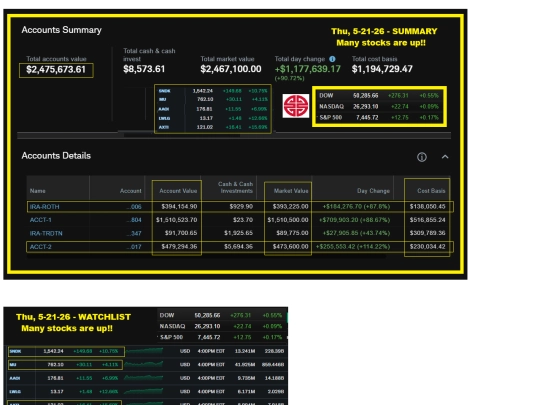Click the NASDAQ row in the watchlist header

point(220,326)
